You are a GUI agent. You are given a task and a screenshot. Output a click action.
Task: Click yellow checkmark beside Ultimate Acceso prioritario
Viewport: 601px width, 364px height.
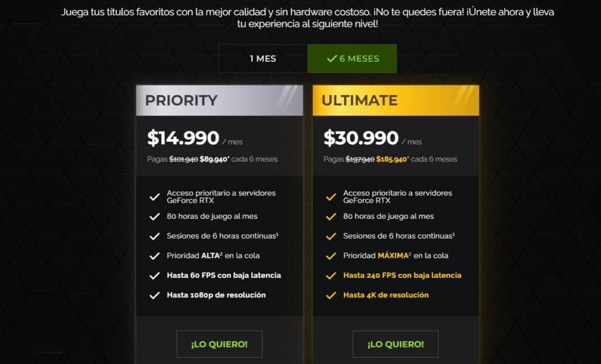(x=331, y=197)
